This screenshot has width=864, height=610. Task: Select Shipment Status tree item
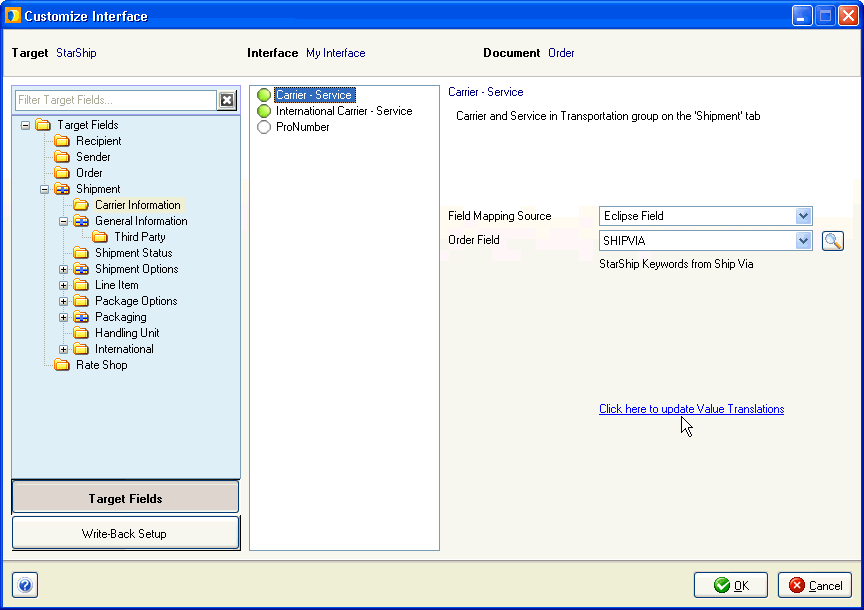click(x=134, y=253)
